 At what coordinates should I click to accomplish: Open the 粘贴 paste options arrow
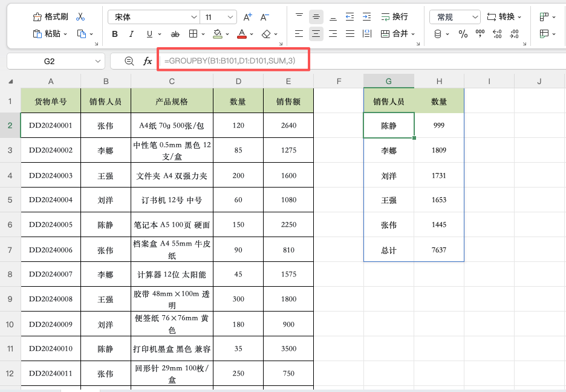65,34
